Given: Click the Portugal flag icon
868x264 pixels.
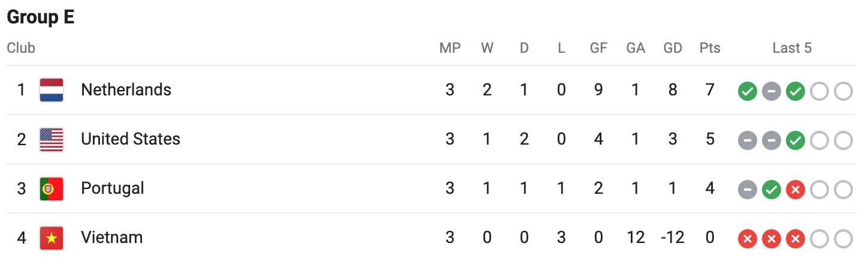Looking at the screenshot, I should coord(52,188).
